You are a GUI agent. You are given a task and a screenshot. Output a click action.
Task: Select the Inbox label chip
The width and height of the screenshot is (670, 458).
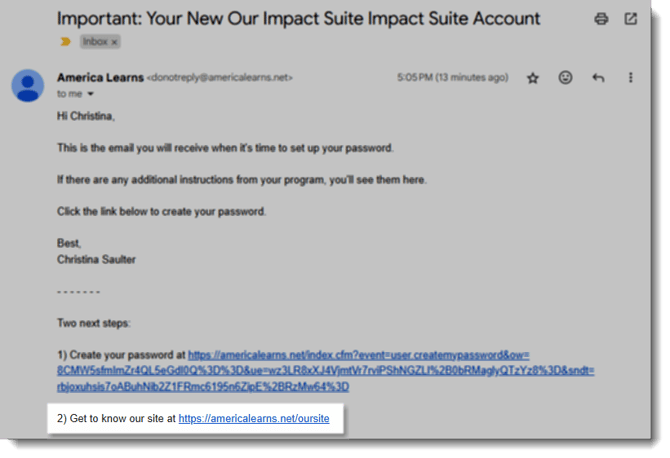coord(95,42)
